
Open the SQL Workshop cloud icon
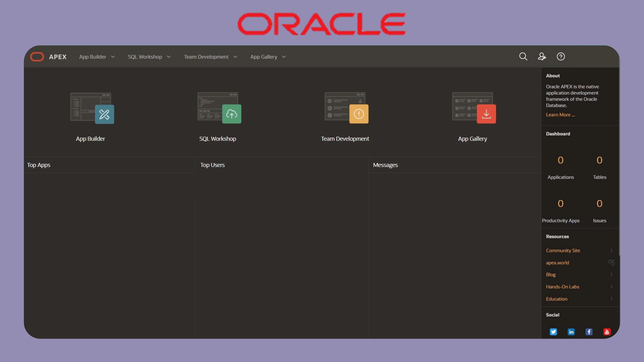pyautogui.click(x=232, y=114)
